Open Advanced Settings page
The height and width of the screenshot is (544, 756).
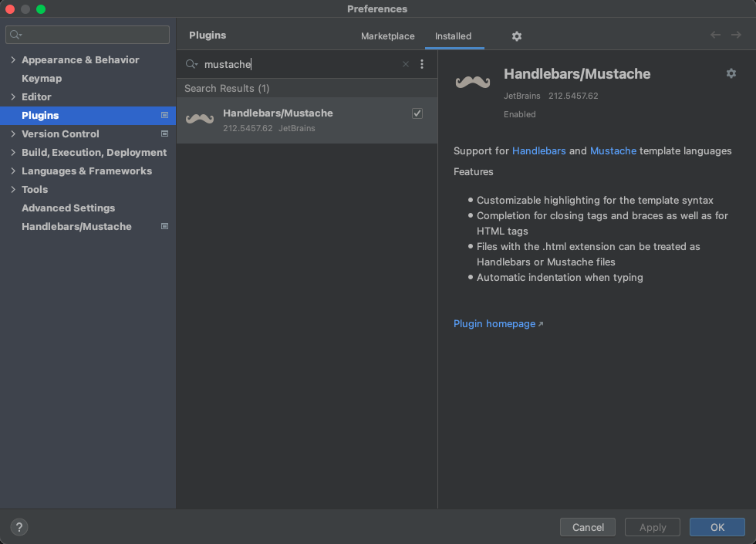(x=68, y=208)
